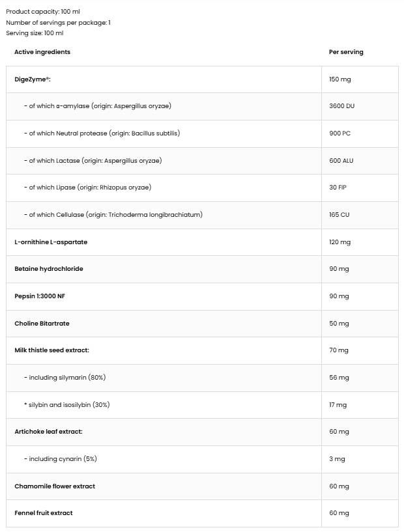Click Milk thistle seed extract label
404x532 pixels.
pos(51,350)
